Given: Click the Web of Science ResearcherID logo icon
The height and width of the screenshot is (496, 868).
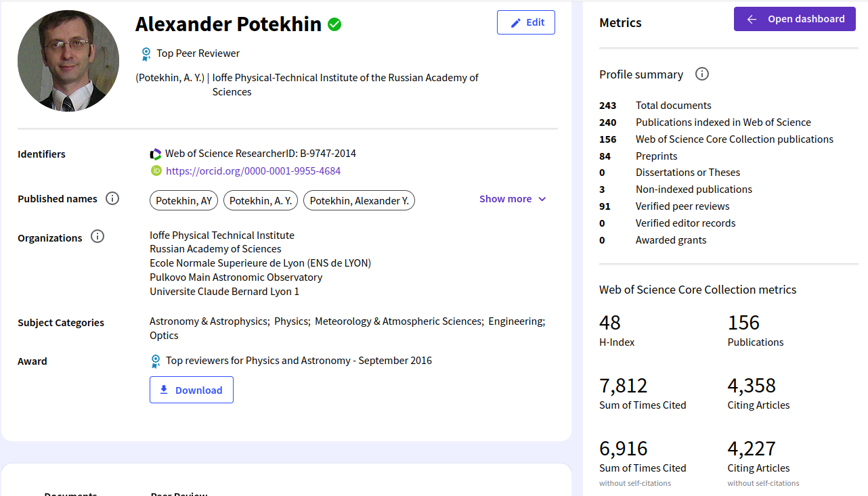Looking at the screenshot, I should [156, 154].
